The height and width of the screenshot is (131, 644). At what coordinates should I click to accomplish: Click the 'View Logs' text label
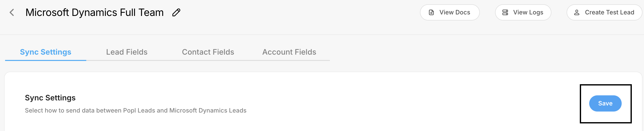528,12
